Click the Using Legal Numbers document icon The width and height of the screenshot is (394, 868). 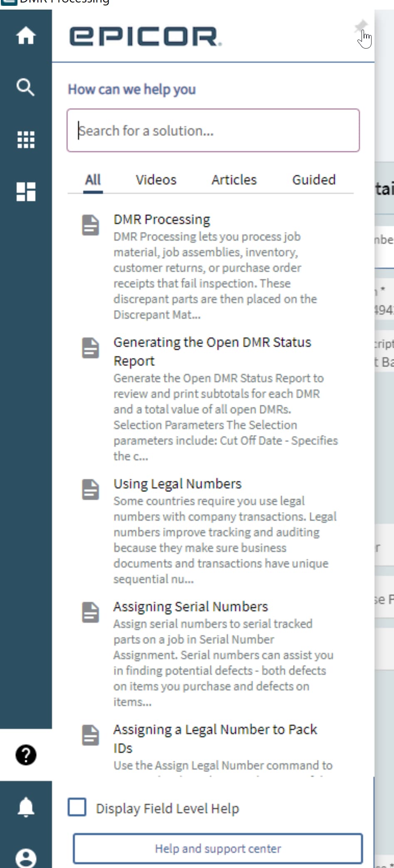pyautogui.click(x=90, y=490)
